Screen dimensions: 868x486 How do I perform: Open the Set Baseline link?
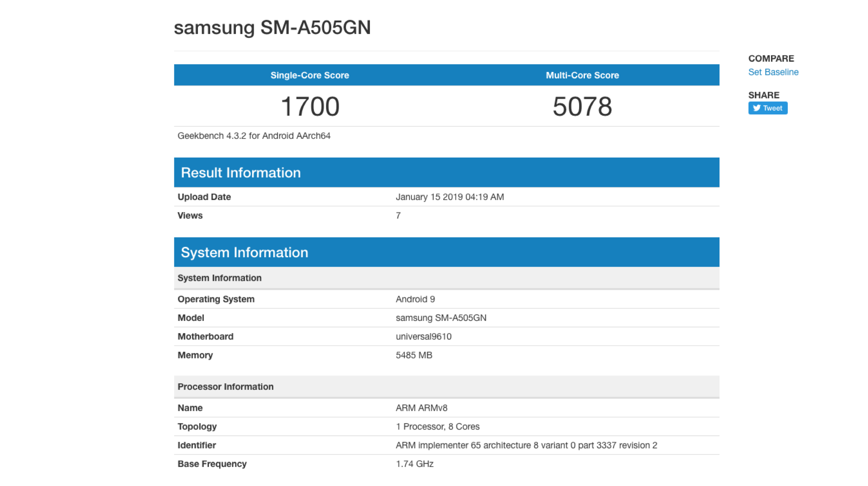[x=773, y=72]
